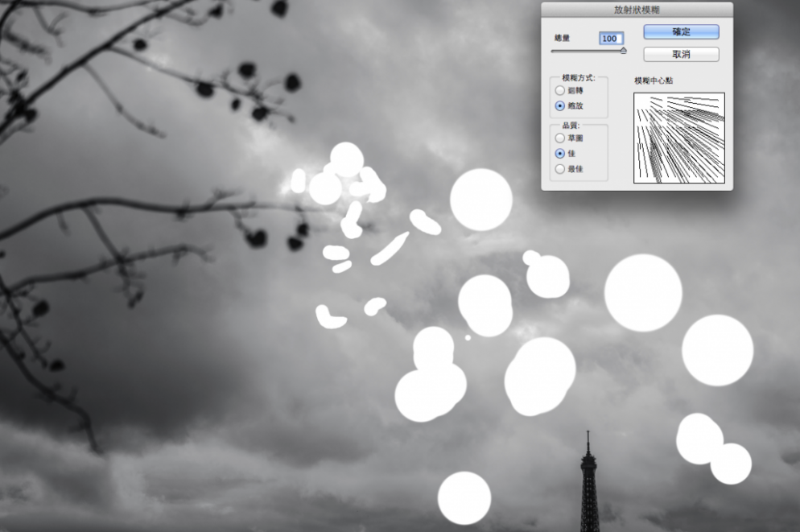
Task: Click the elongated diagonal white brush stroke
Action: tap(390, 249)
